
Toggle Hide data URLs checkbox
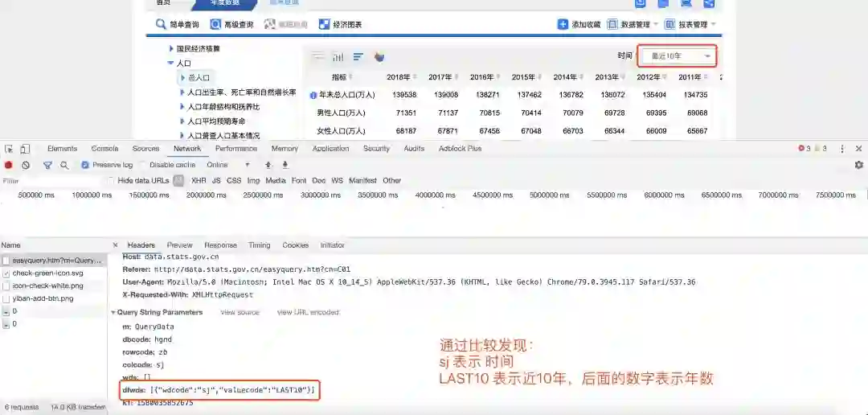point(111,181)
